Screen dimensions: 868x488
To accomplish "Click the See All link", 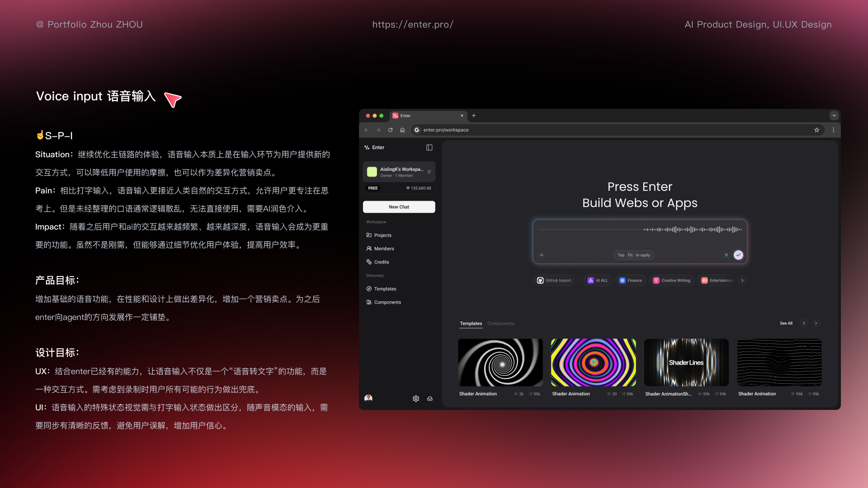I will pyautogui.click(x=786, y=324).
